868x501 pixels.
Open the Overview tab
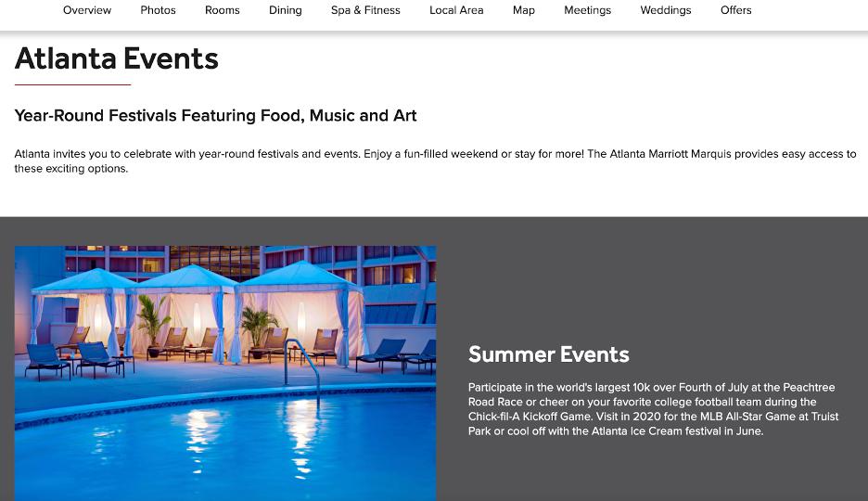87,10
